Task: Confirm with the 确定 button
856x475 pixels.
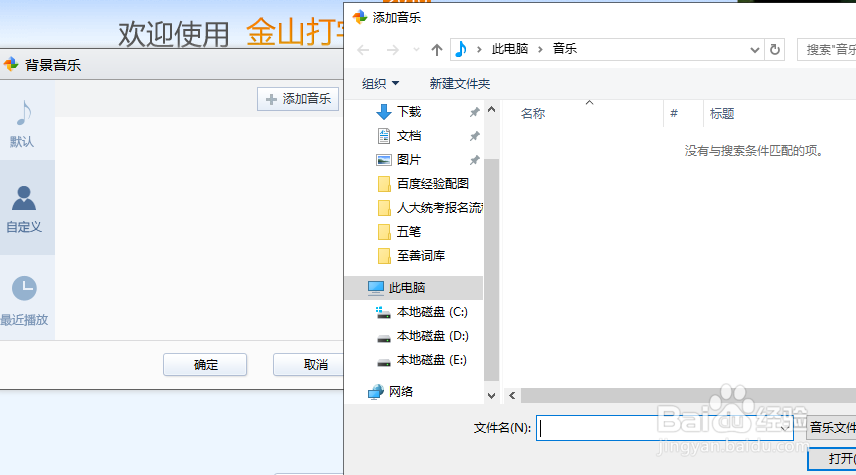Action: (x=205, y=365)
